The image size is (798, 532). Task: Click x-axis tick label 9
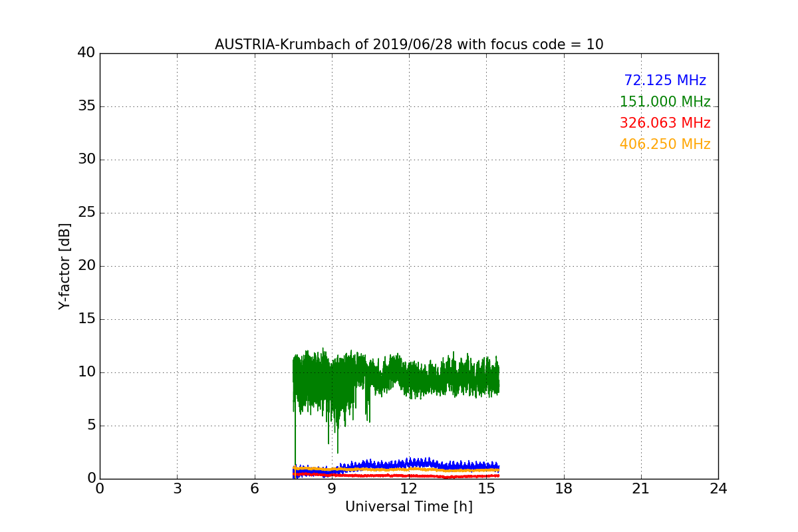pyautogui.click(x=332, y=489)
